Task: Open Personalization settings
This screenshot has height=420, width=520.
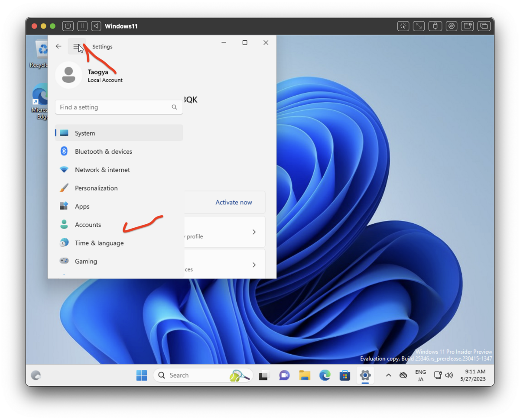Action: coord(119,188)
